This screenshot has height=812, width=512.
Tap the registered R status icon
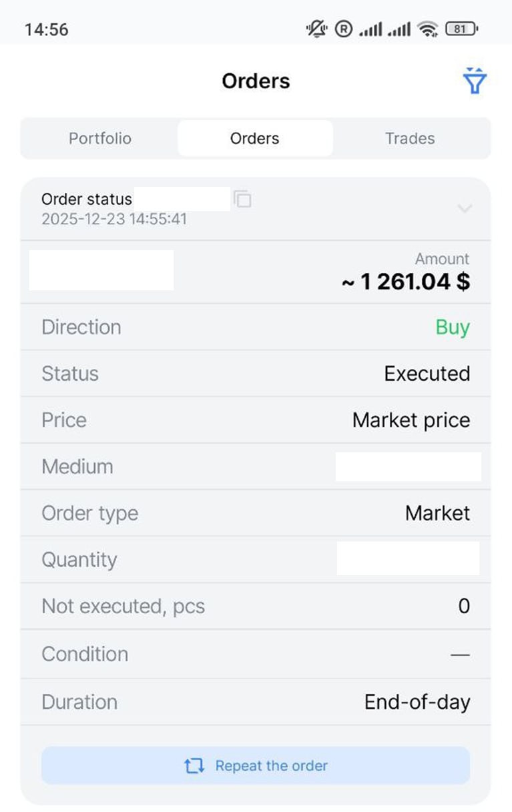point(343,29)
